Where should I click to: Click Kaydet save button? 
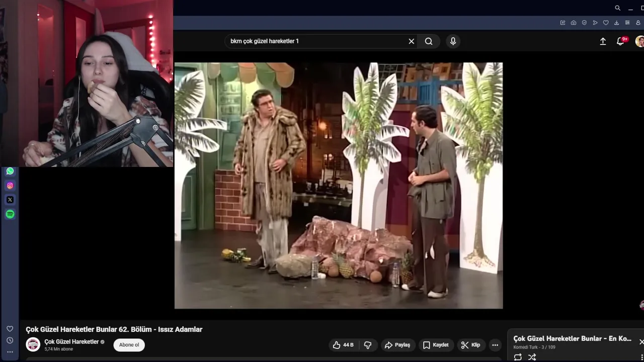pos(436,345)
